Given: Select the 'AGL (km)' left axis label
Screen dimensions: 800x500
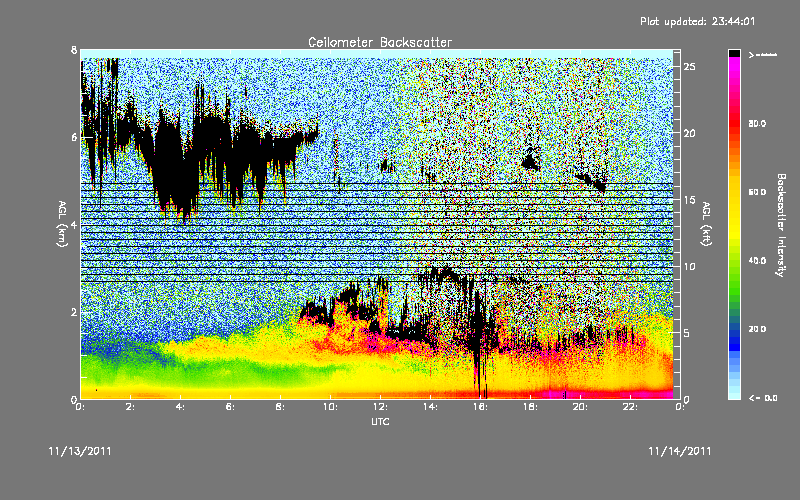Looking at the screenshot, I should point(62,224).
